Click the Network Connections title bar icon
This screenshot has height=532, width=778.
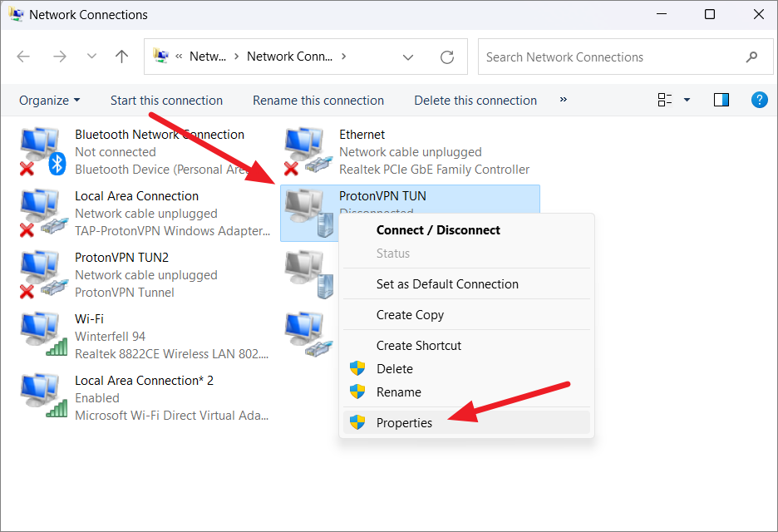[x=16, y=14]
